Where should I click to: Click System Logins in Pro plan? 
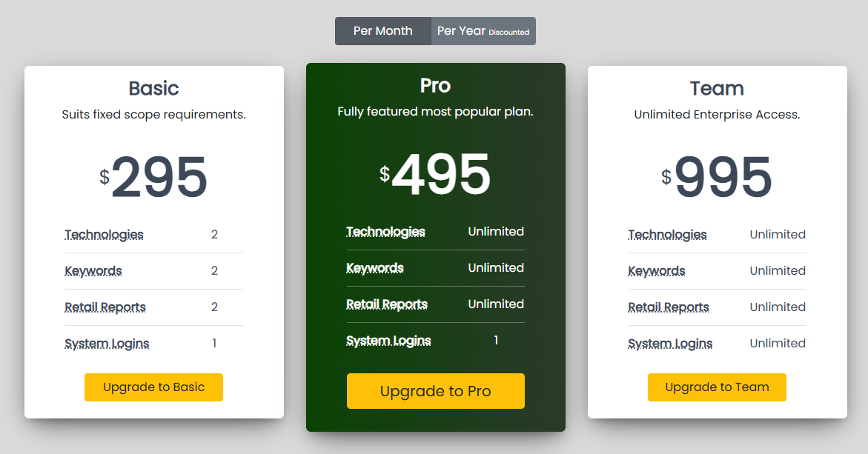(388, 341)
